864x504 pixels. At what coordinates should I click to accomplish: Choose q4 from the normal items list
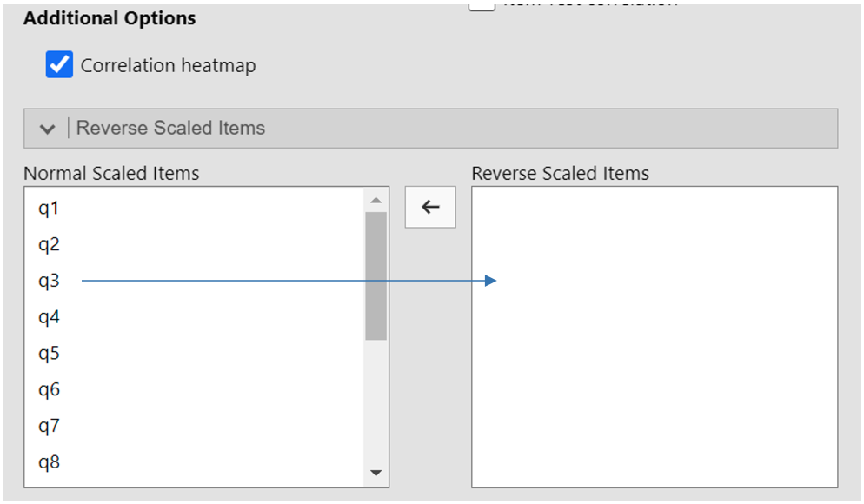tap(49, 317)
